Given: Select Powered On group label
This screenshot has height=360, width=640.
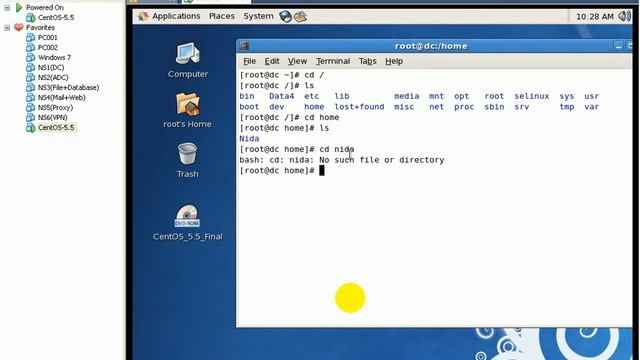Looking at the screenshot, I should coord(45,7).
